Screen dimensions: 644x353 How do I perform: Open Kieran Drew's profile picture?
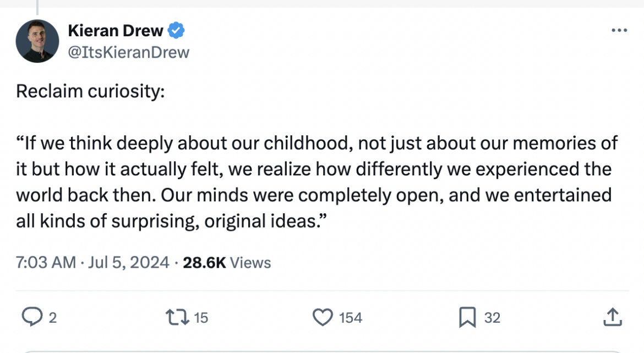pyautogui.click(x=37, y=41)
